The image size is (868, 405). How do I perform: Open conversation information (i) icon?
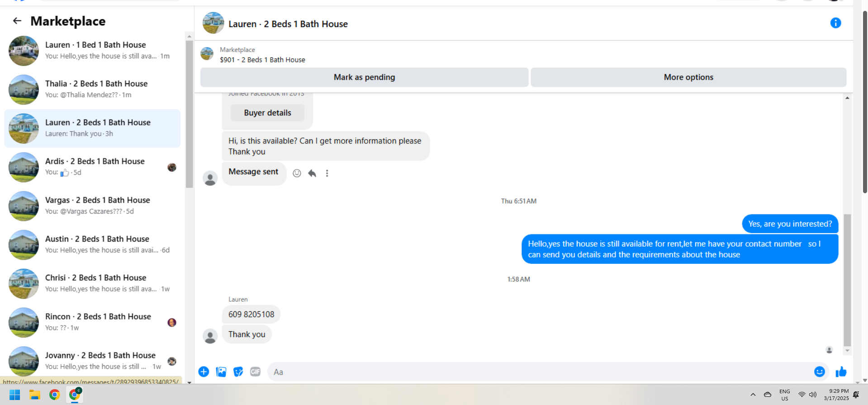coord(835,23)
